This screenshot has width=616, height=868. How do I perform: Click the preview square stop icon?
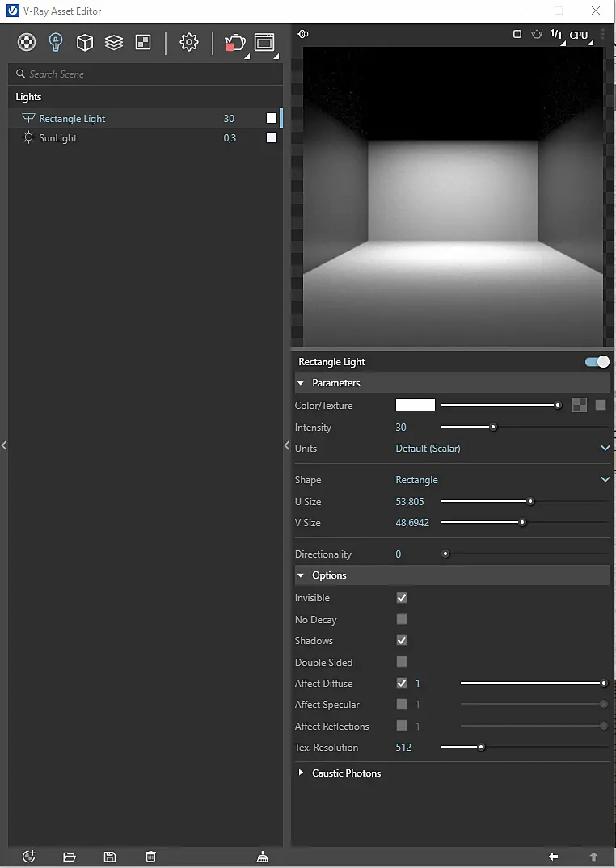(x=517, y=34)
